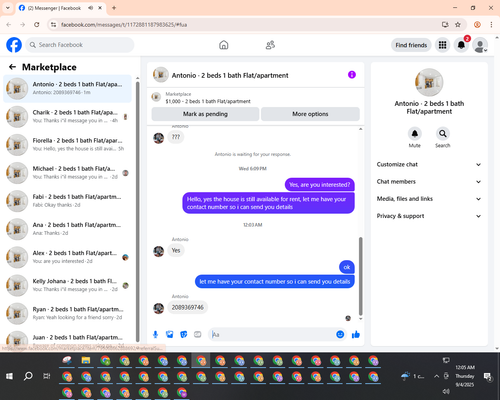Open a new browser tab
This screenshot has width=500, height=400.
pos(114,8)
